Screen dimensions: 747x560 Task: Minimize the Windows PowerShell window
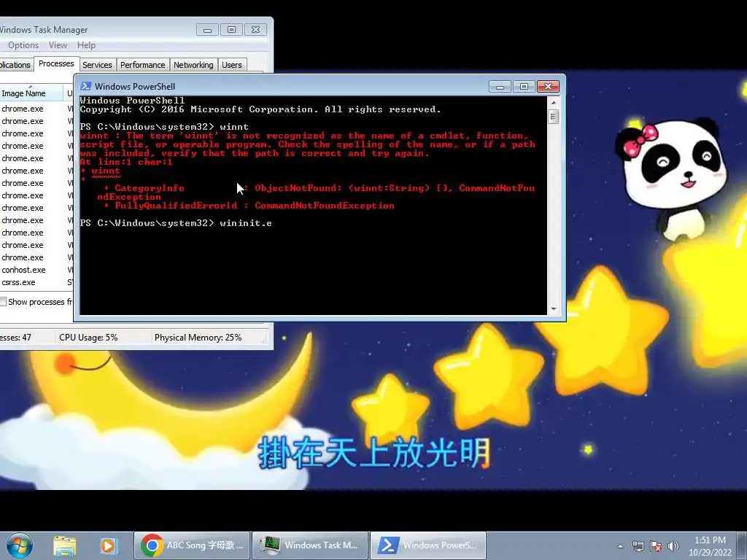pyautogui.click(x=500, y=87)
